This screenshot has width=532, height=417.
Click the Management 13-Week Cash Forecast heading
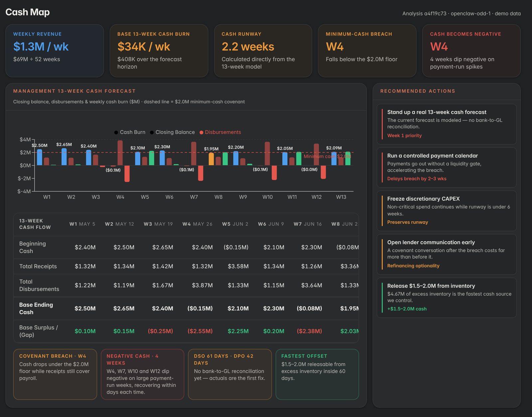point(74,91)
